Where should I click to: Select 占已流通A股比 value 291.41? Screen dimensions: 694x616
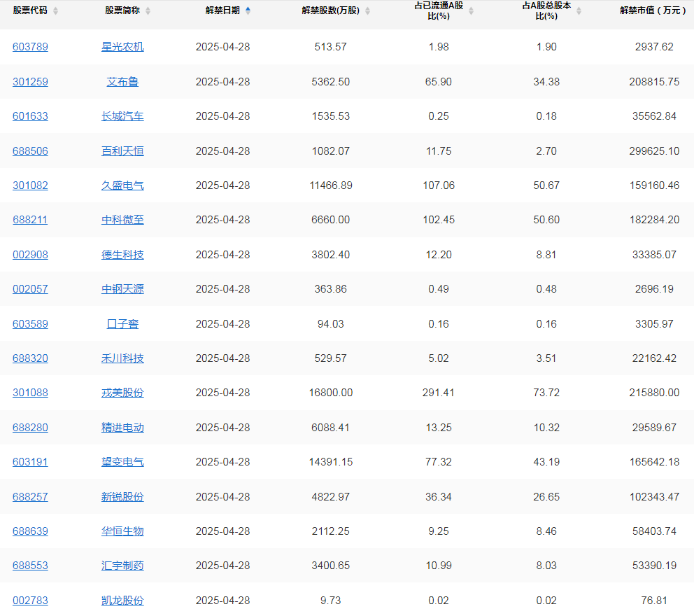(x=438, y=393)
